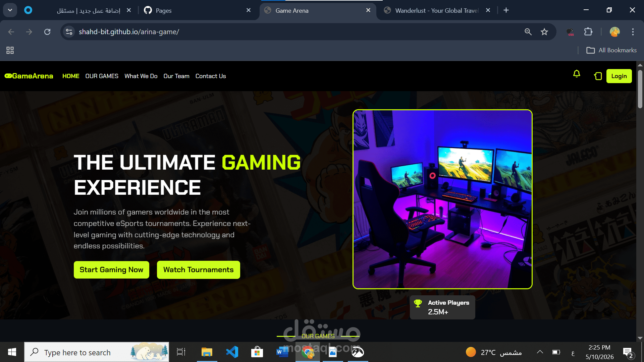Viewport: 644px width, 362px height.
Task: Open the zoom magnifier icon
Action: point(528,32)
